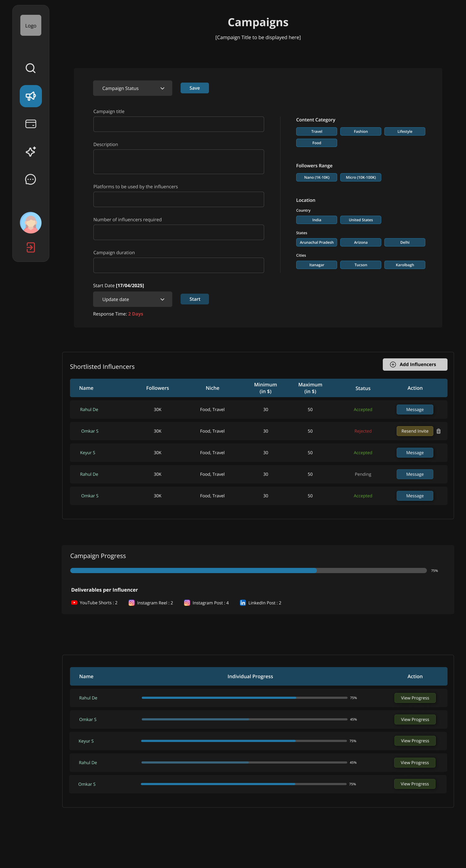Toggle the Itanagar city chip
The image size is (466, 868).
click(x=317, y=265)
